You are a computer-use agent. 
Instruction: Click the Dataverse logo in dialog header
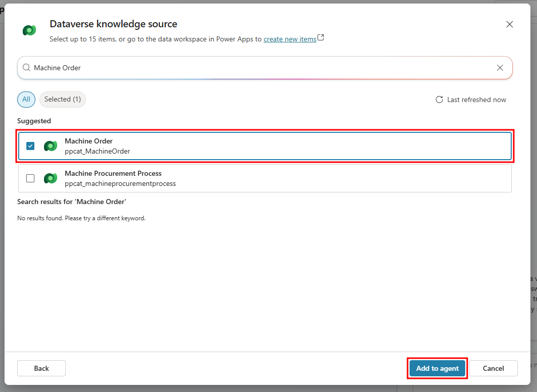point(29,30)
